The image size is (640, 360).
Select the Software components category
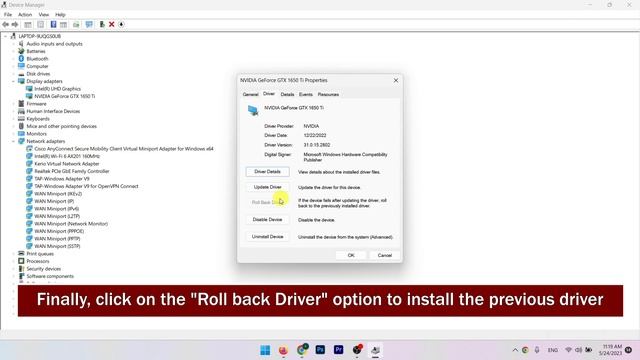click(50, 276)
